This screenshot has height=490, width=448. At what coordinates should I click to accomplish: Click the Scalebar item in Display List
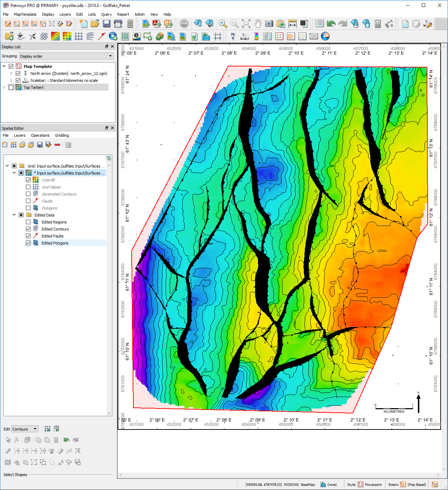coord(64,80)
